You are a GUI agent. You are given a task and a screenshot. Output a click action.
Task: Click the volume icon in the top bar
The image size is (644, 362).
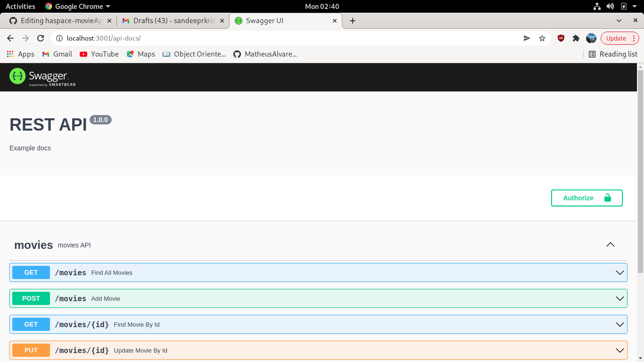click(x=611, y=6)
